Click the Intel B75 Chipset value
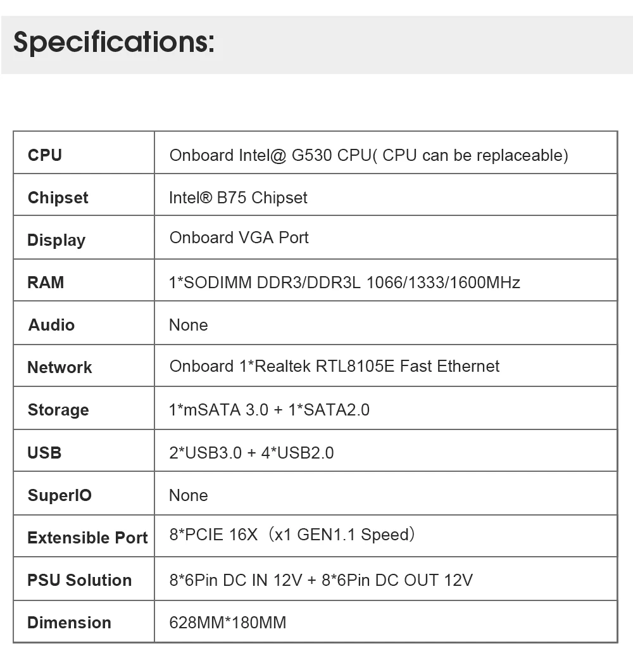This screenshot has height=672, width=633. point(238,198)
